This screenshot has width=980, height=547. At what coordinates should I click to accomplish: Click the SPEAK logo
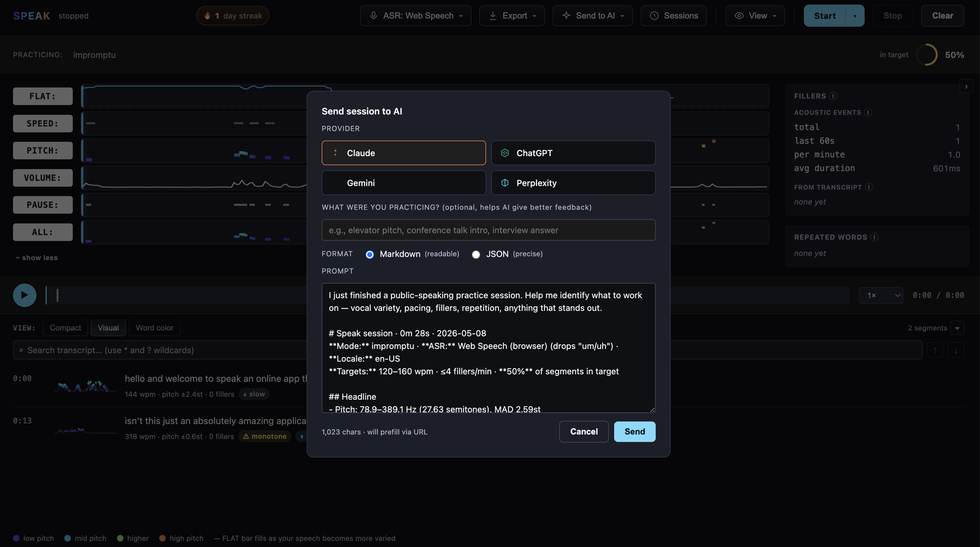32,16
